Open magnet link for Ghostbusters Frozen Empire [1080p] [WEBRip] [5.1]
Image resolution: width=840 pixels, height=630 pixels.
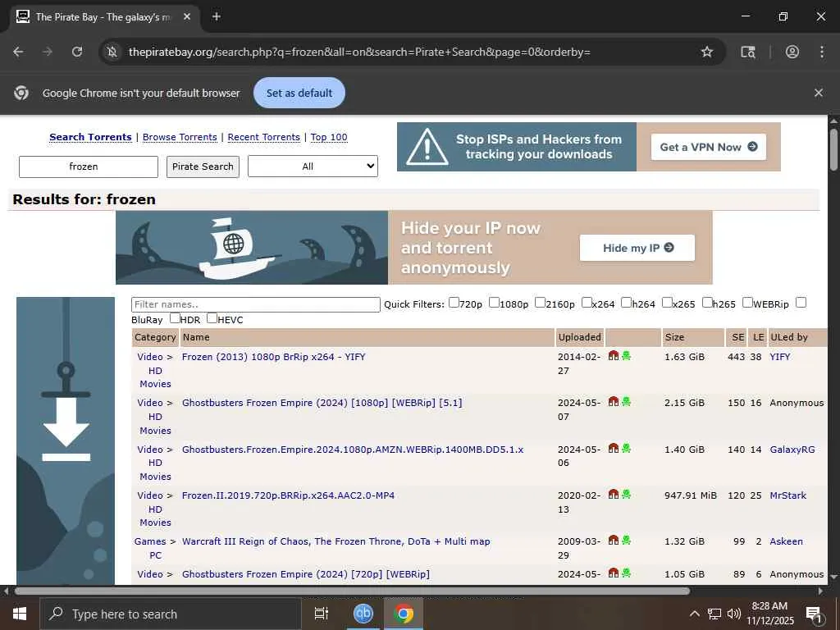pos(614,402)
